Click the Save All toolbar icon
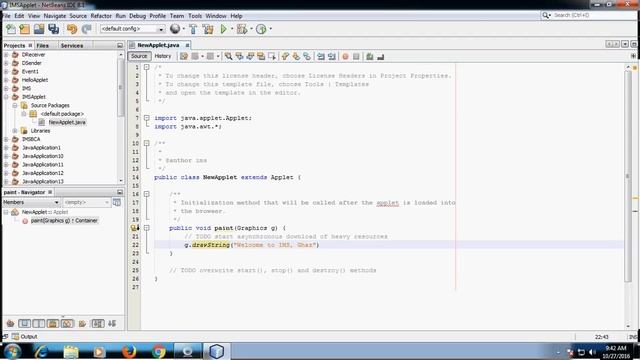Image resolution: width=640 pixels, height=360 pixels. [53, 29]
